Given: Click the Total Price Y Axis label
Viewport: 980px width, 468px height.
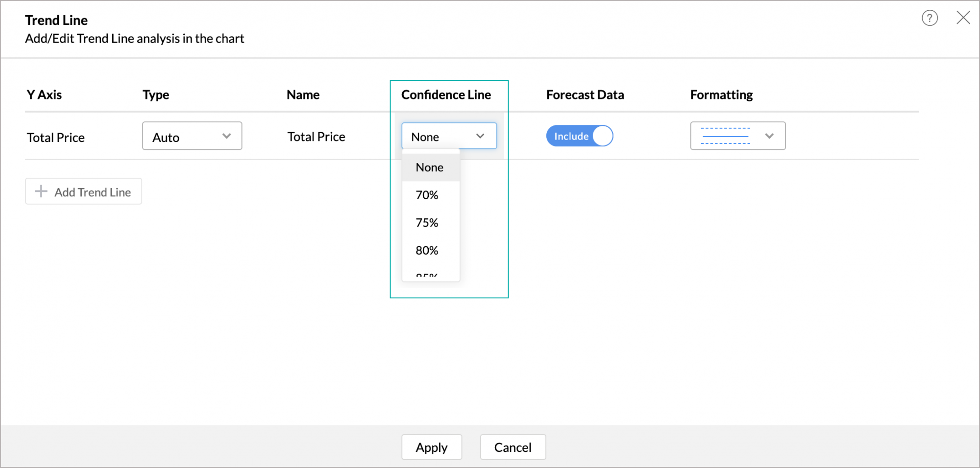Looking at the screenshot, I should (x=56, y=138).
